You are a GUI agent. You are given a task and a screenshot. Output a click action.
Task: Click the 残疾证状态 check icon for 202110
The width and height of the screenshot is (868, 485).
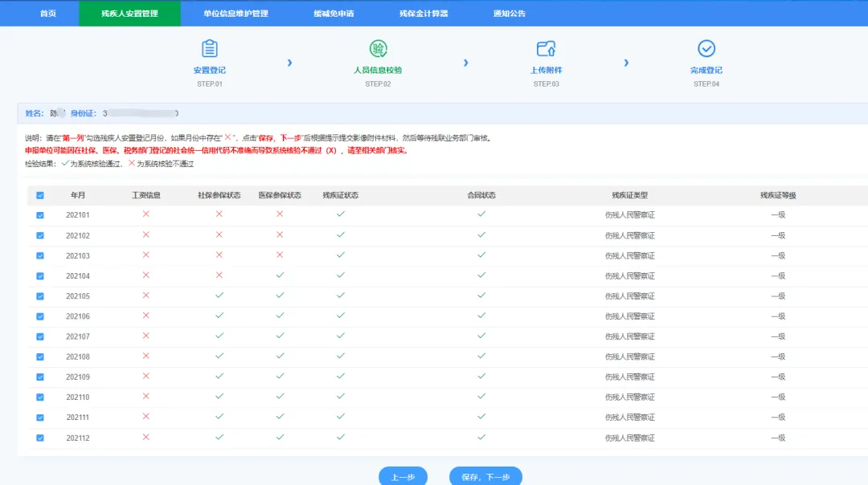click(341, 396)
